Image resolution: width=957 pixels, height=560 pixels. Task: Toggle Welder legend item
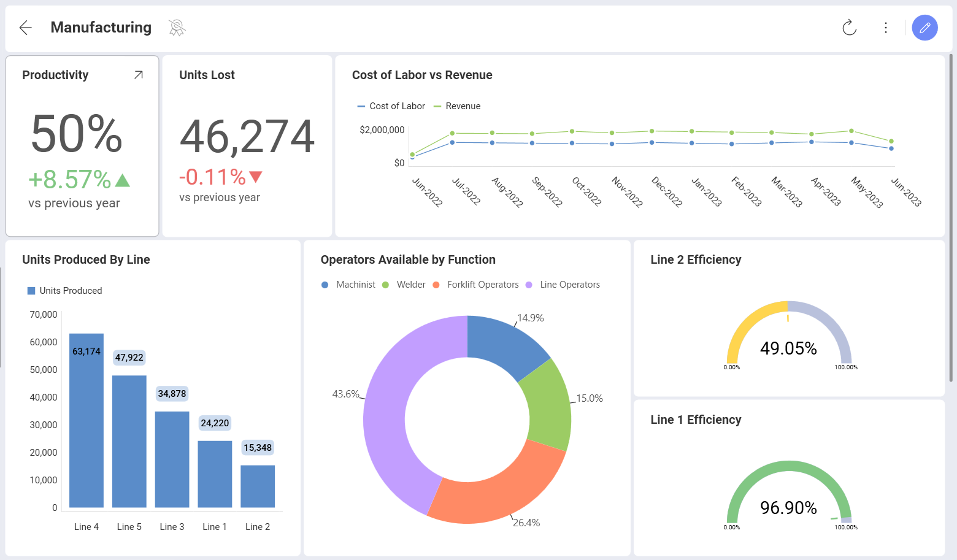pyautogui.click(x=404, y=285)
